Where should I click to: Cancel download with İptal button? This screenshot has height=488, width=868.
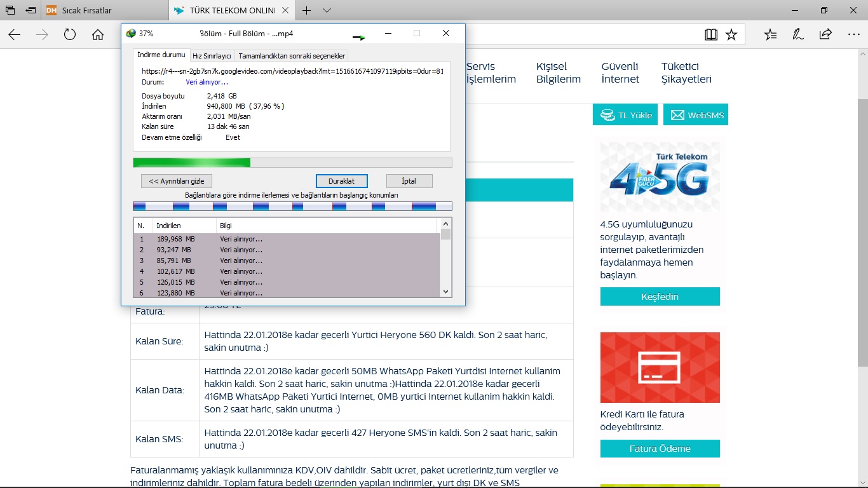[409, 181]
